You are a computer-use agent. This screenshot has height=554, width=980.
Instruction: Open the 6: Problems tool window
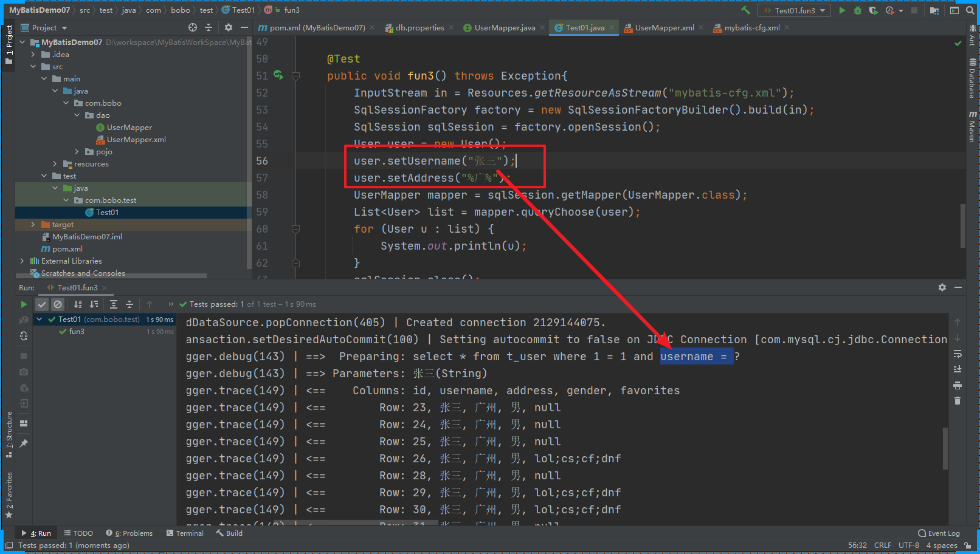(129, 533)
